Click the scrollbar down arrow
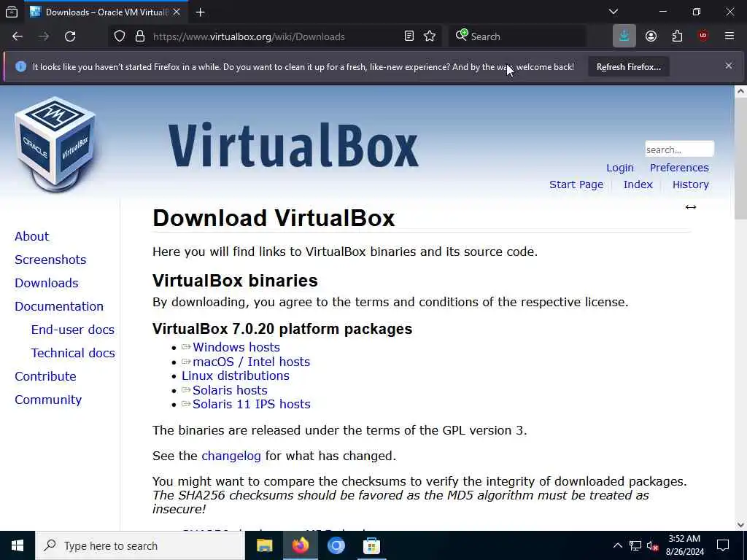This screenshot has width=747, height=560. (741, 525)
